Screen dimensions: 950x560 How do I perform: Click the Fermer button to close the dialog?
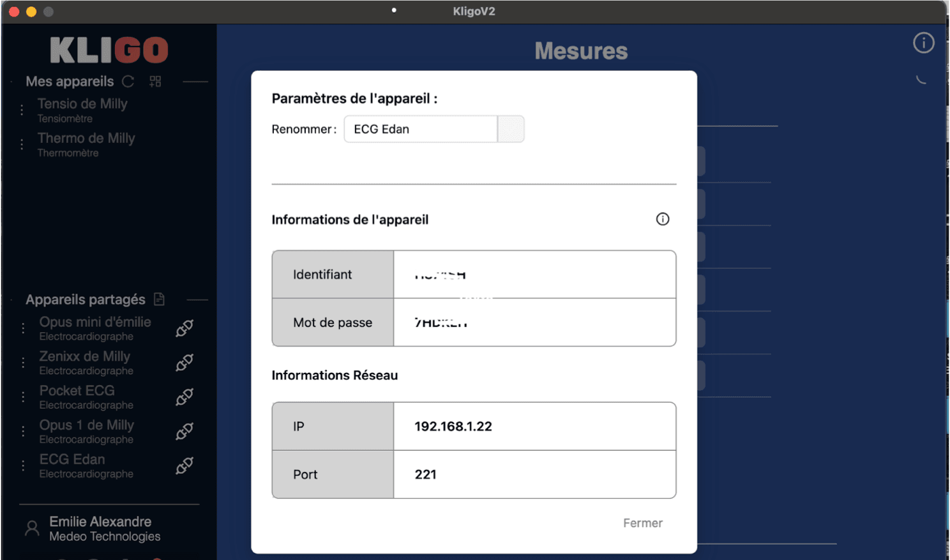[642, 523]
